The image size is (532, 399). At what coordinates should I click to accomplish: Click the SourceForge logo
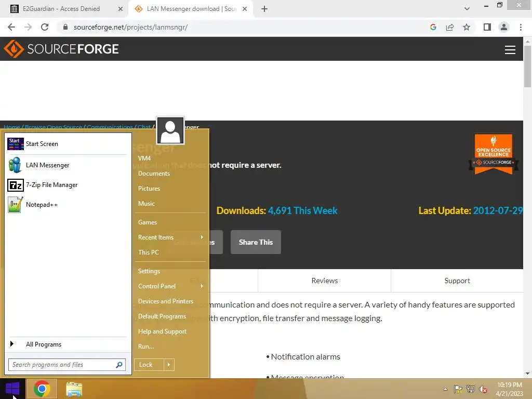[x=61, y=49]
